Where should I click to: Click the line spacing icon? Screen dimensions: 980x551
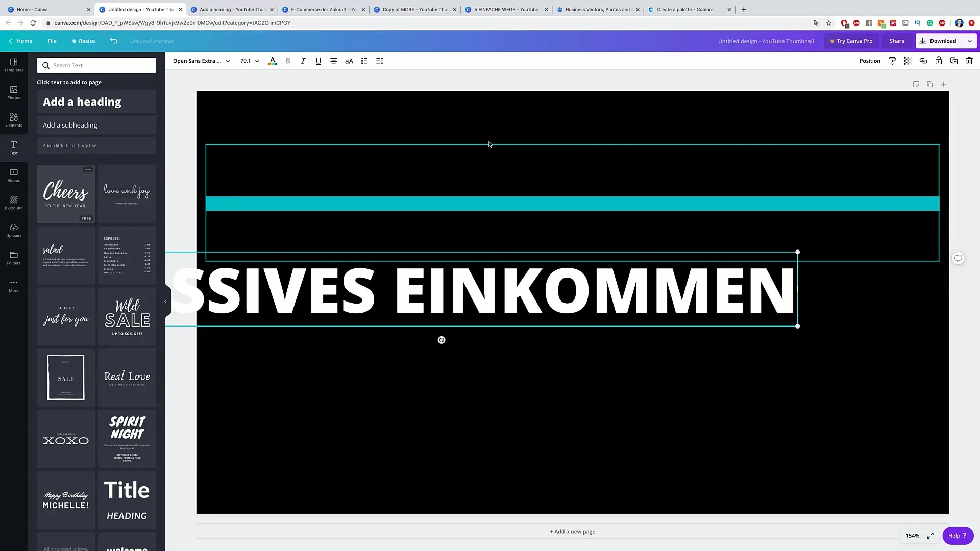[x=380, y=61]
